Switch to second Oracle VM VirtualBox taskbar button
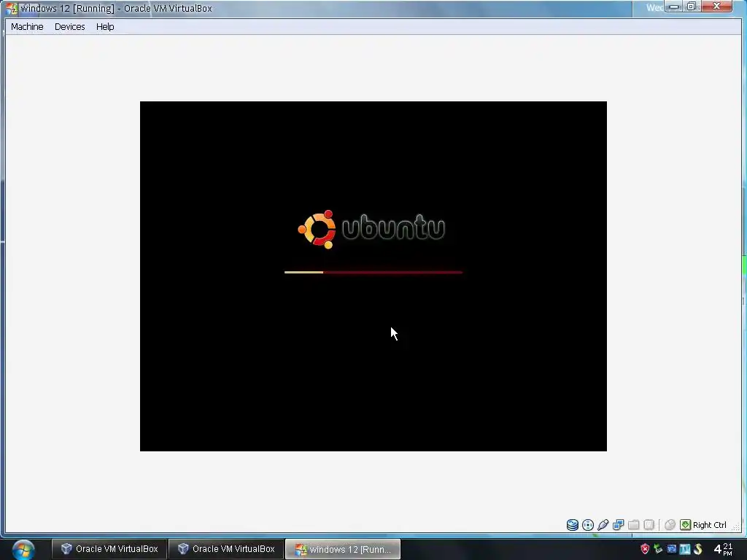The width and height of the screenshot is (747, 560). coord(226,549)
